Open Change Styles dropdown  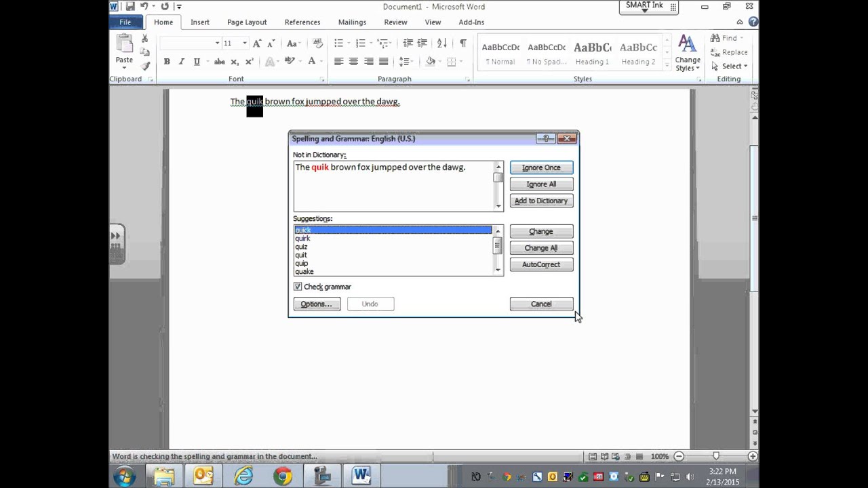tap(687, 54)
